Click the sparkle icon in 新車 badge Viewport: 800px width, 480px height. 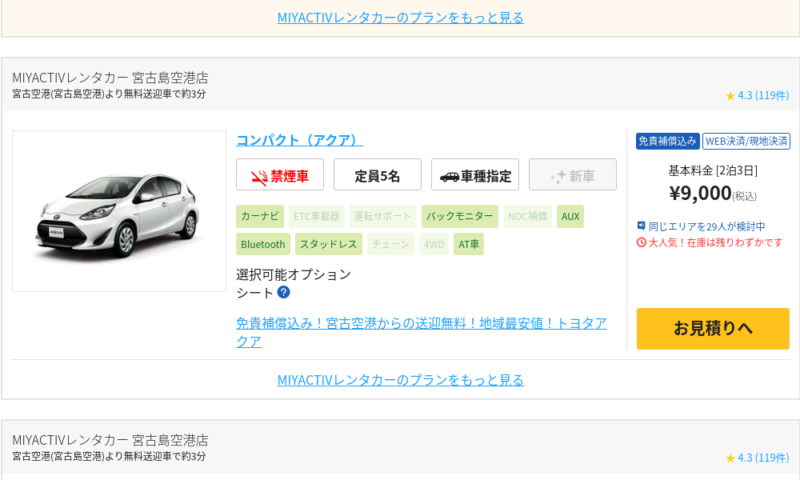[x=558, y=177]
